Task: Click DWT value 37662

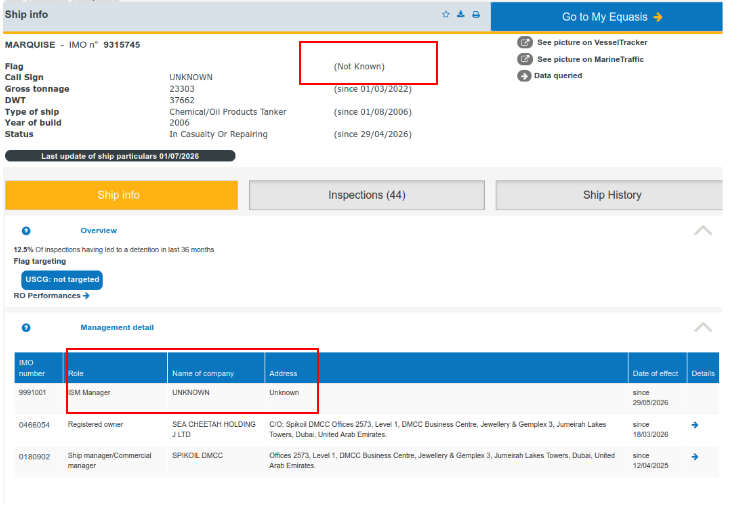Action: (182, 100)
